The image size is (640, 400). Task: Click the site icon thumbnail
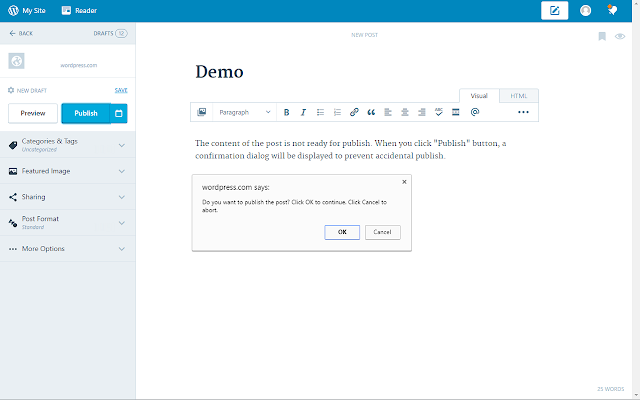16,61
